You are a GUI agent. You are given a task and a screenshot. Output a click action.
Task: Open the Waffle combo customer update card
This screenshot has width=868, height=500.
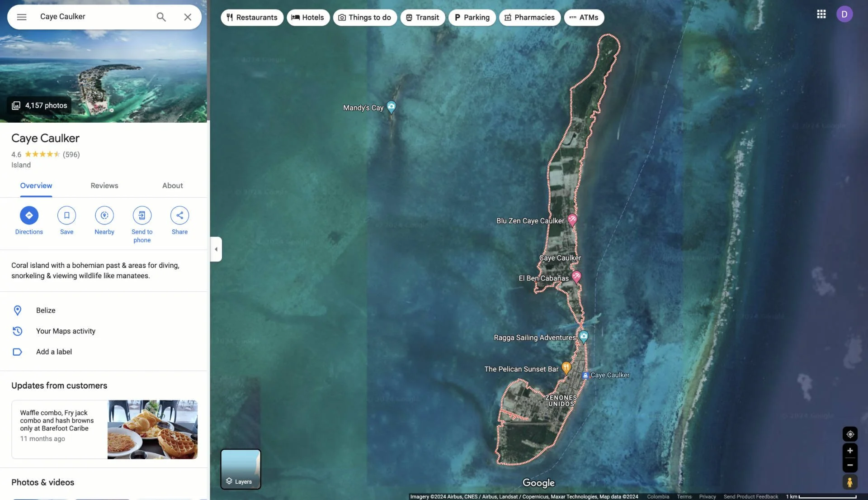coord(104,429)
